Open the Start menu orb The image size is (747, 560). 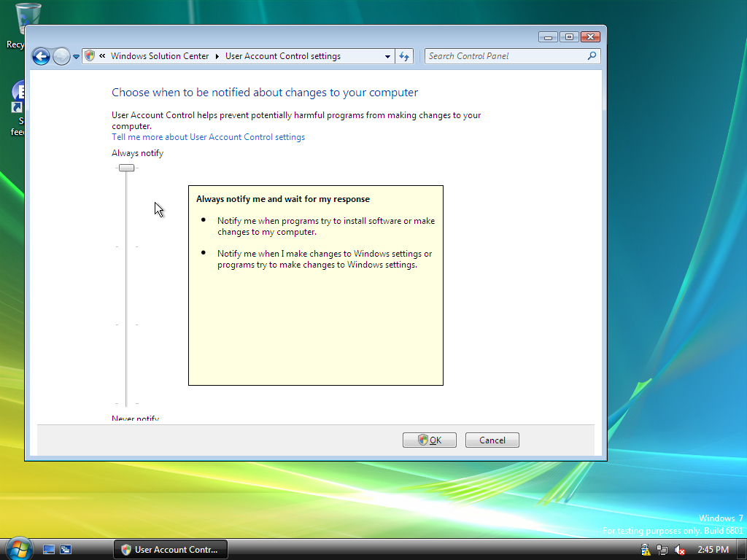point(18,548)
